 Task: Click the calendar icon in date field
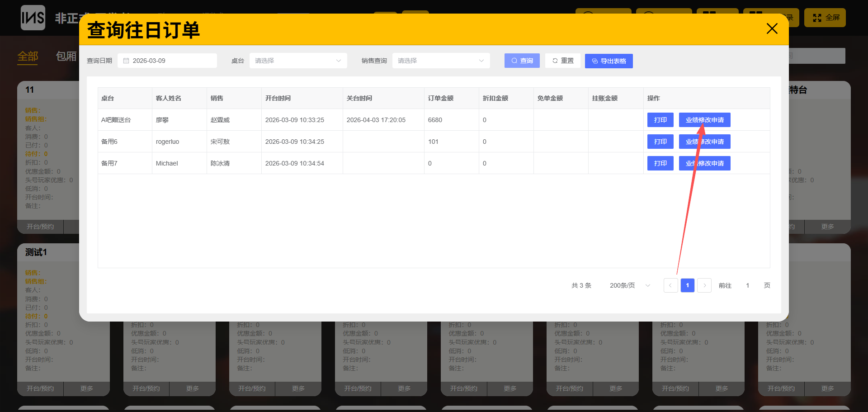point(126,61)
